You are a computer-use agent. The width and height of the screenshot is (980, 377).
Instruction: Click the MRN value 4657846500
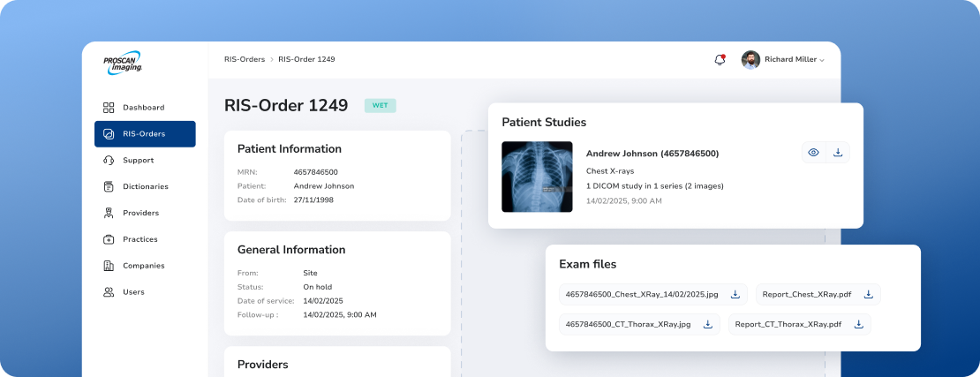(315, 172)
